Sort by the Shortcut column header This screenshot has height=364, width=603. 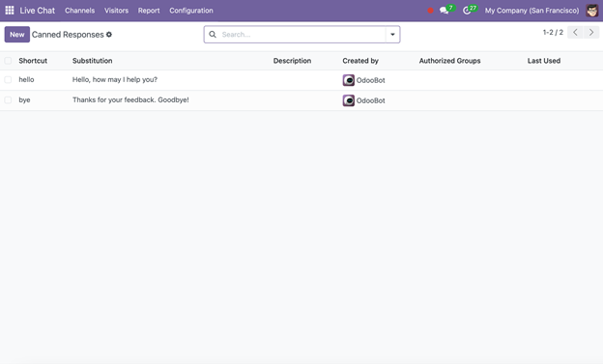point(33,61)
